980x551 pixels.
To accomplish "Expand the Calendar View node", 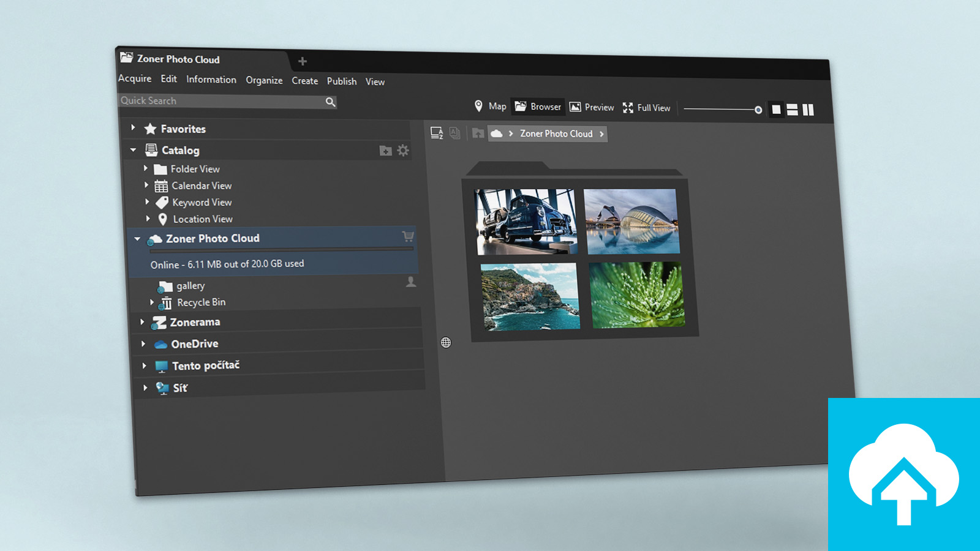I will tap(146, 185).
